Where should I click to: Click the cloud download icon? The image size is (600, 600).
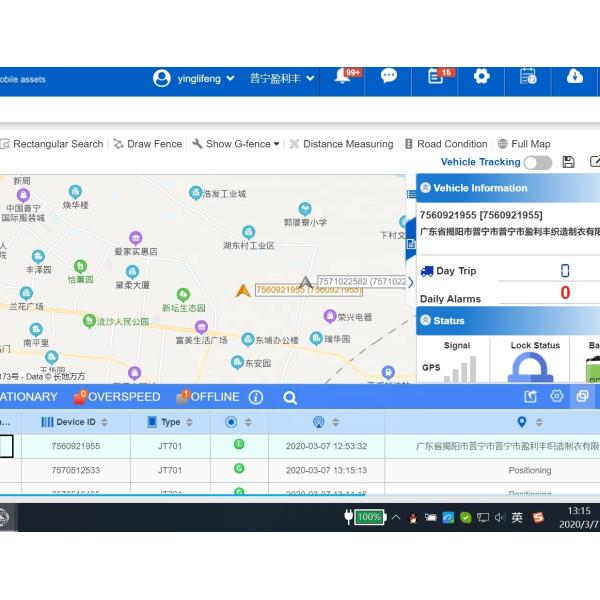(575, 77)
